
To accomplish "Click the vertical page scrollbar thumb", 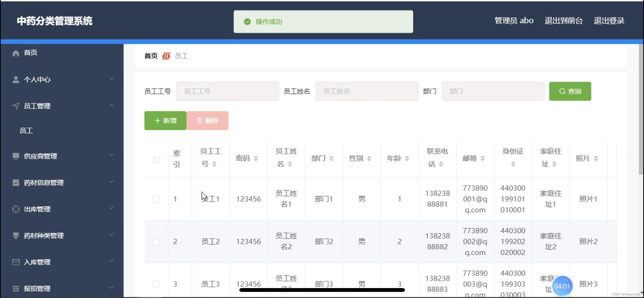I will (641, 110).
